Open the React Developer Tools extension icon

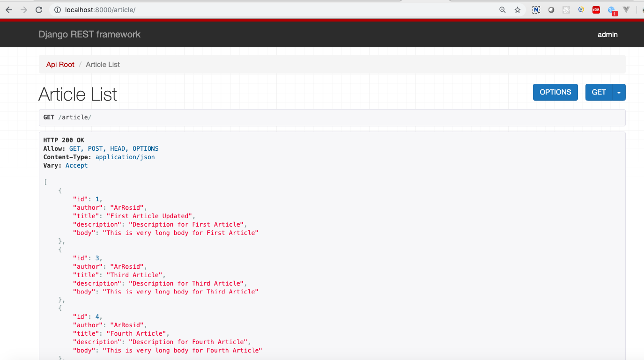[x=566, y=10]
